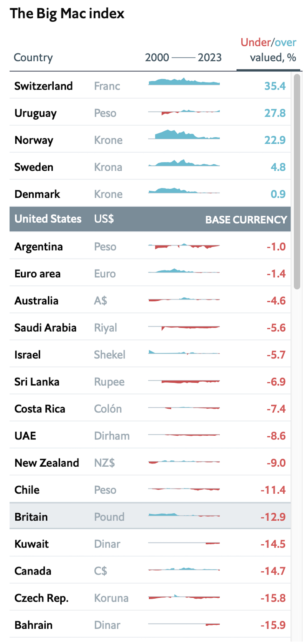Screen dimensions: 305x644
Task: Select Canada's -14.7 valuation value
Action: (273, 571)
